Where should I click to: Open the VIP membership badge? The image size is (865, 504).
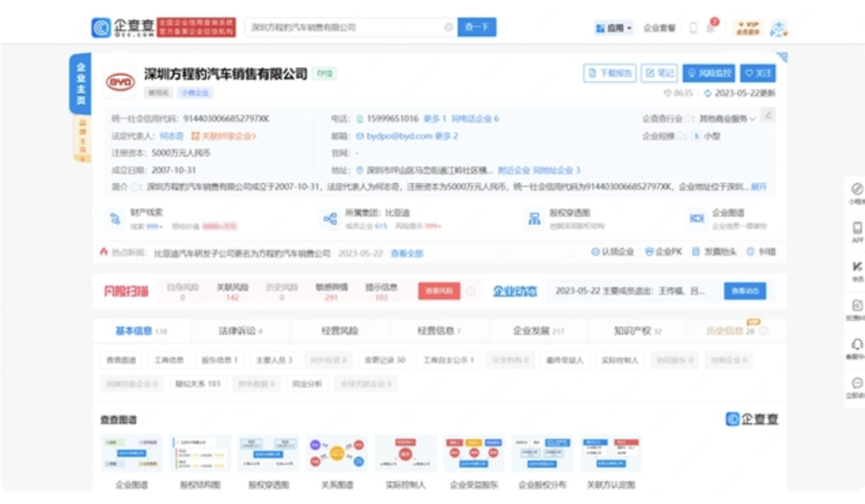[x=747, y=28]
